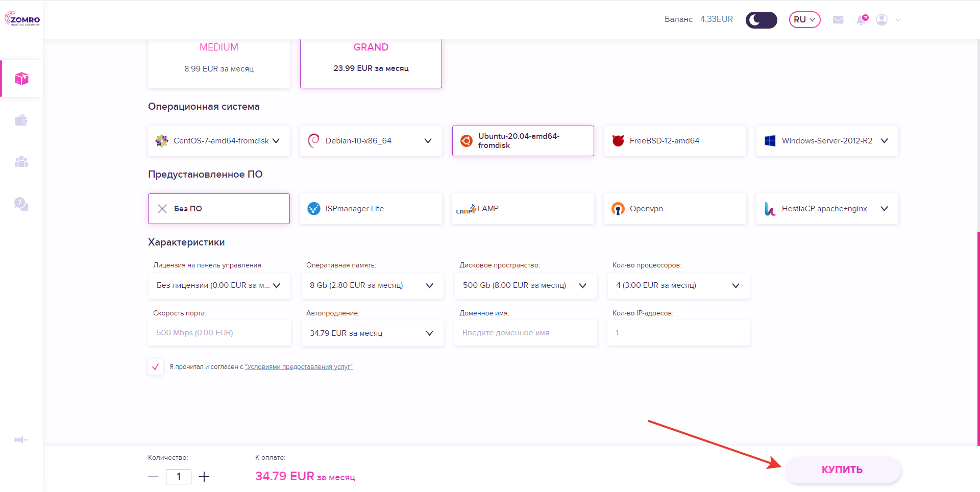Click the КУПИТЬ buy button

(842, 470)
